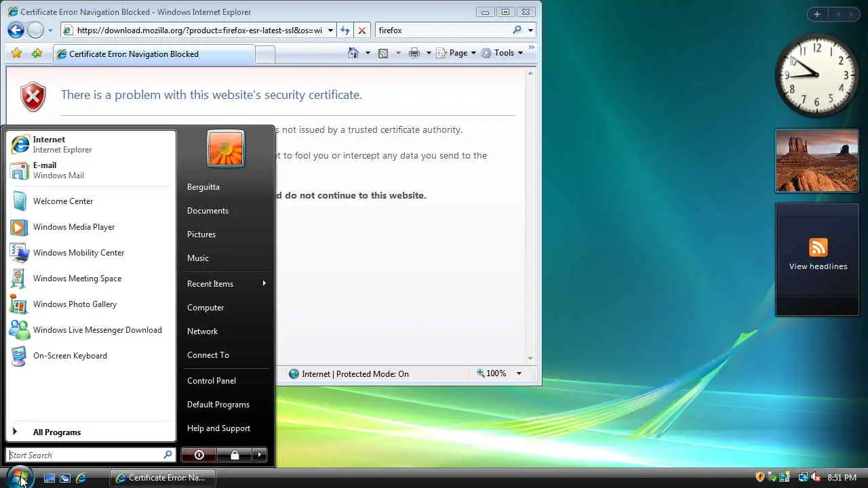The image size is (868, 488).
Task: Open Documents from Start menu
Action: click(x=208, y=210)
